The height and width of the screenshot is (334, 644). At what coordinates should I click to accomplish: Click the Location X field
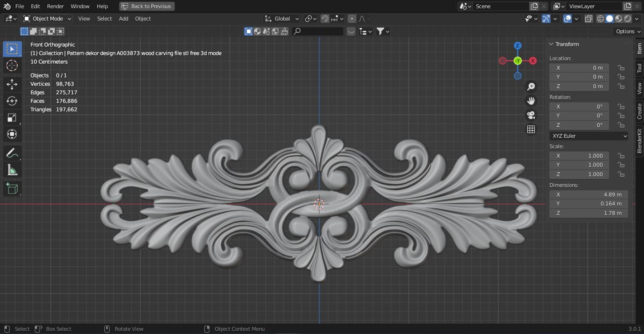[579, 68]
